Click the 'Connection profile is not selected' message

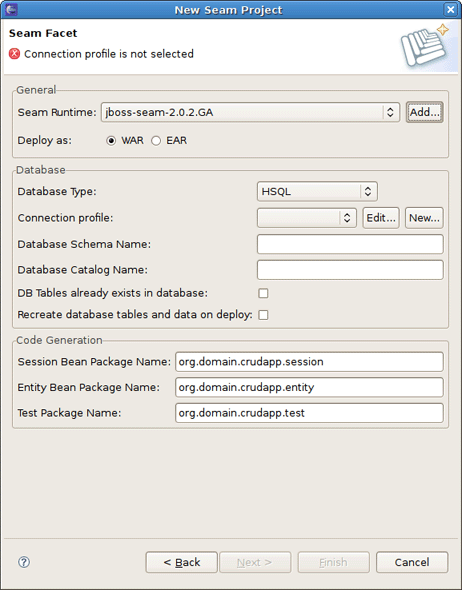[109, 54]
